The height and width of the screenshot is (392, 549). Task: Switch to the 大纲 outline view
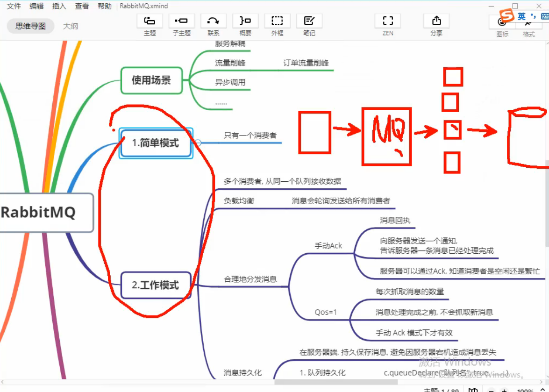(71, 26)
